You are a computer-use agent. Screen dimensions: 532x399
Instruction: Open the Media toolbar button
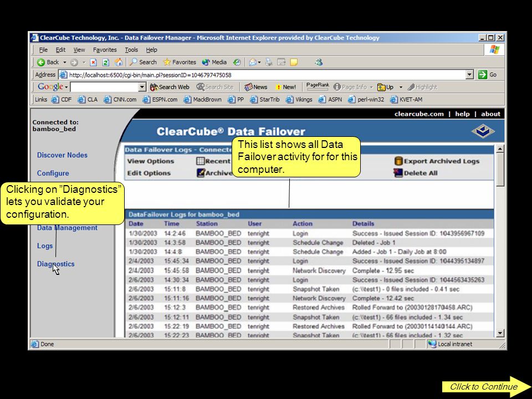pos(214,62)
